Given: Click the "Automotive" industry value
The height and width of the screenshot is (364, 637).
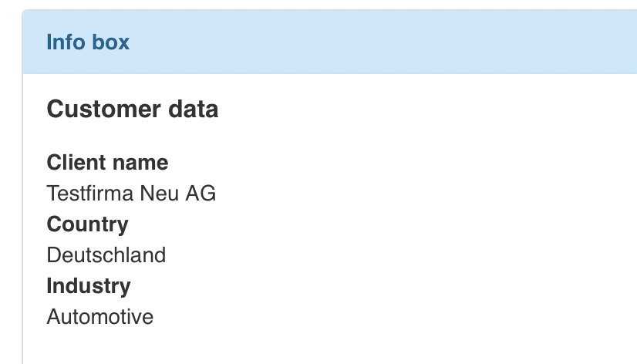Looking at the screenshot, I should [x=100, y=316].
